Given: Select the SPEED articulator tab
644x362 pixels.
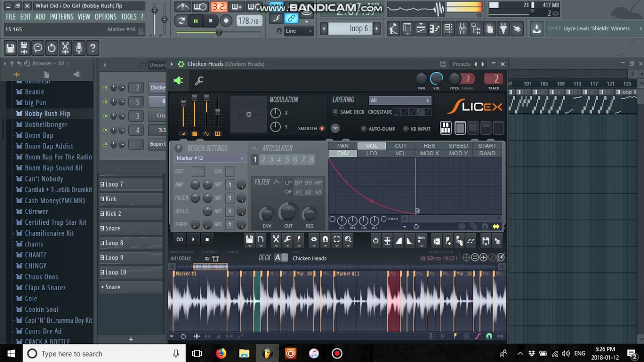Looking at the screenshot, I should tap(458, 146).
